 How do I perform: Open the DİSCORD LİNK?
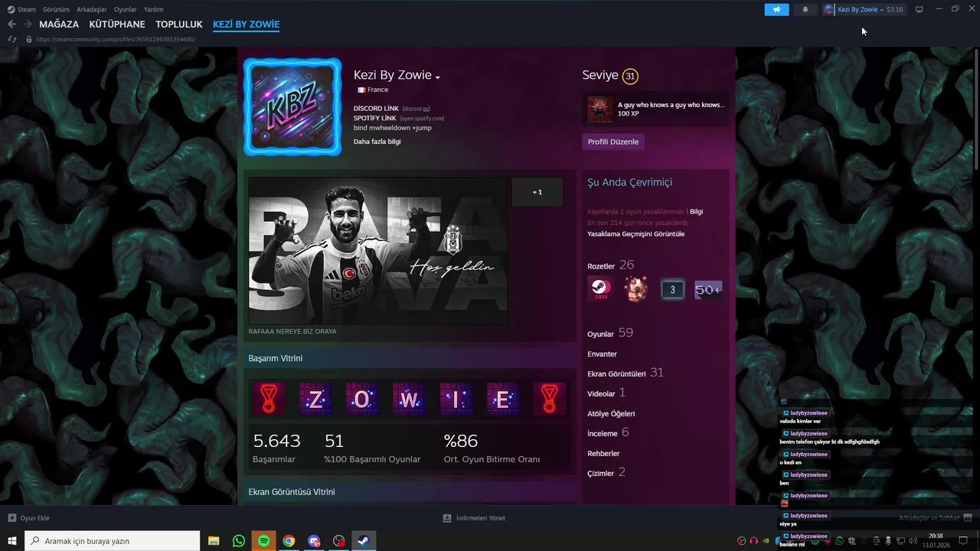(x=376, y=109)
